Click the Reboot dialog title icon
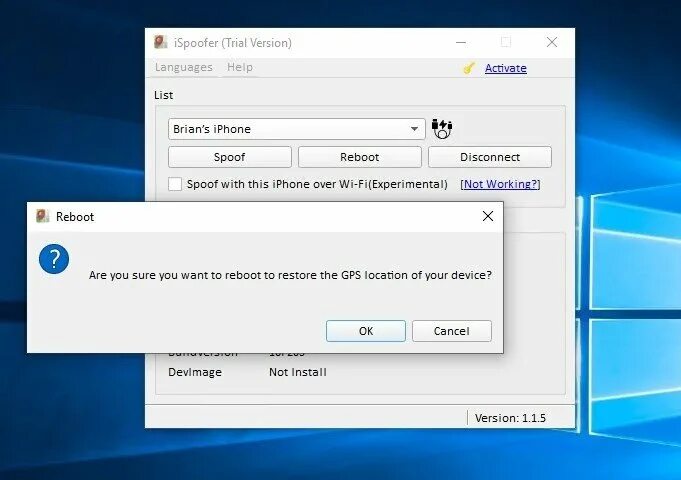Image resolution: width=681 pixels, height=480 pixels. pos(43,216)
